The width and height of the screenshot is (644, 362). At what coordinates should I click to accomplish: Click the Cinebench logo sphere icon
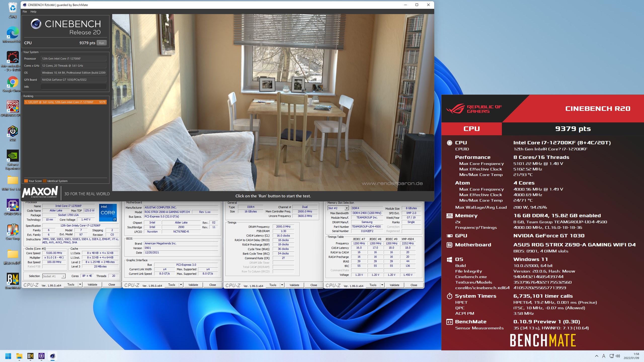(x=36, y=24)
